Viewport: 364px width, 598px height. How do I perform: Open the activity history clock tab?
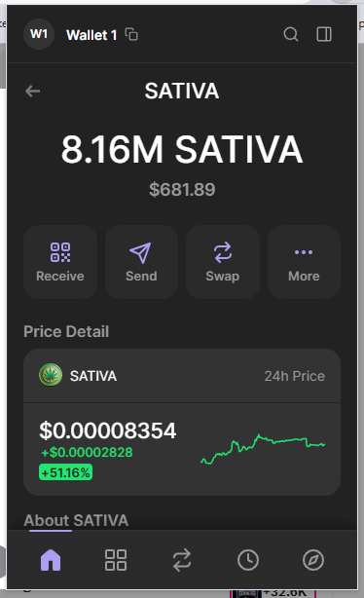248,560
